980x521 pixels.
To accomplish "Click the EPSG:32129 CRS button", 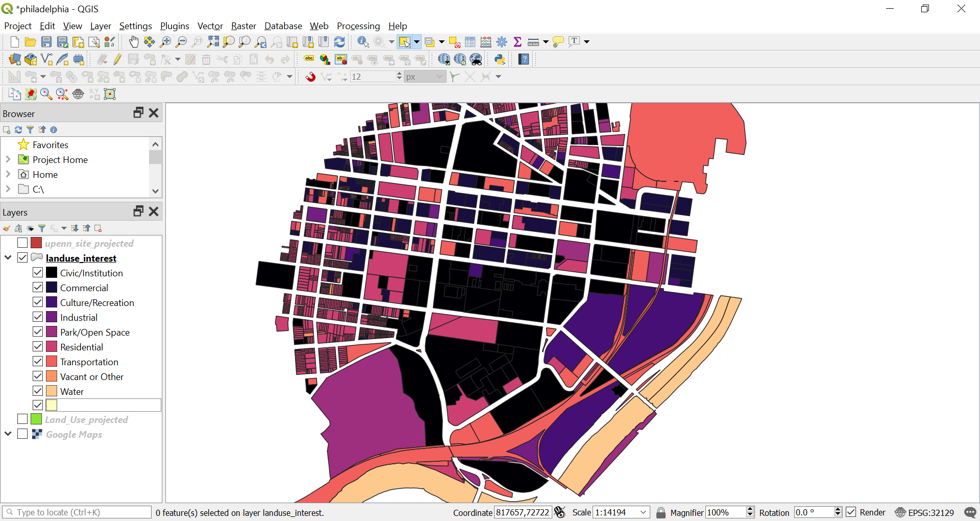I will [x=924, y=512].
